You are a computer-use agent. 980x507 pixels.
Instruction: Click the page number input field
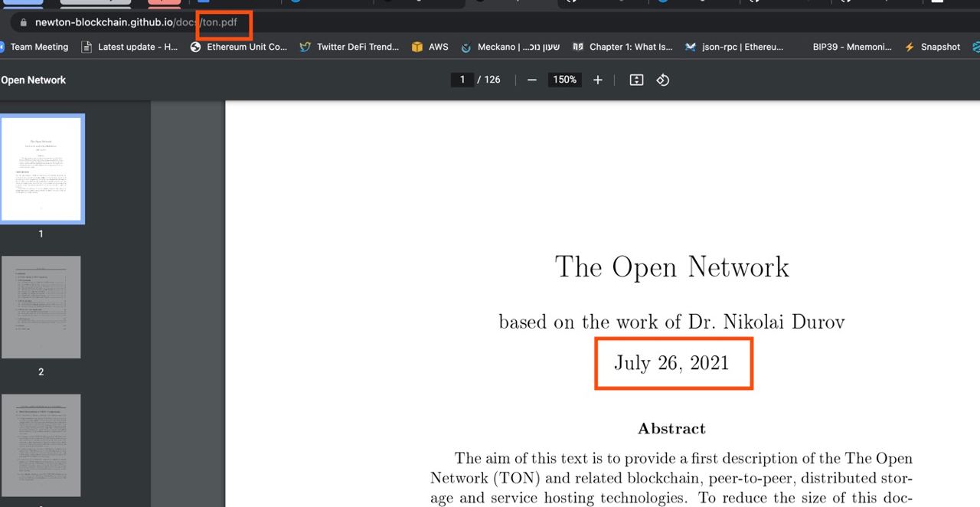click(462, 80)
